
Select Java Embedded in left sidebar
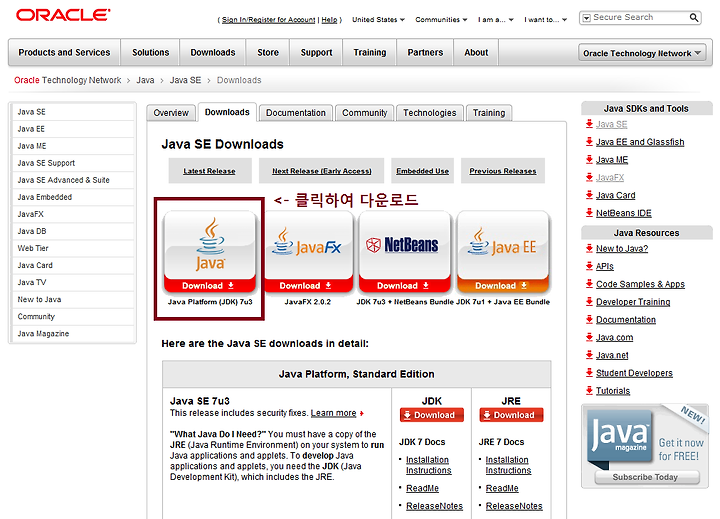coord(73,197)
